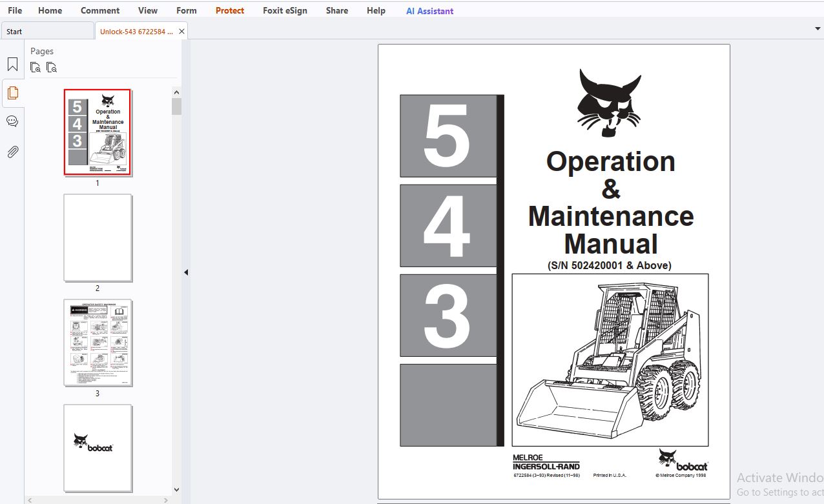Toggle the Pages panel icon
Viewport: 824px width, 504px height.
point(12,93)
